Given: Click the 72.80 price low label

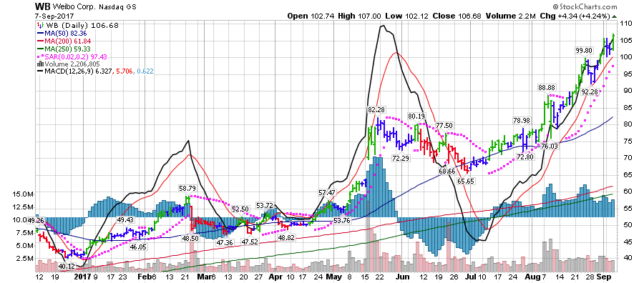Looking at the screenshot, I should click(525, 157).
